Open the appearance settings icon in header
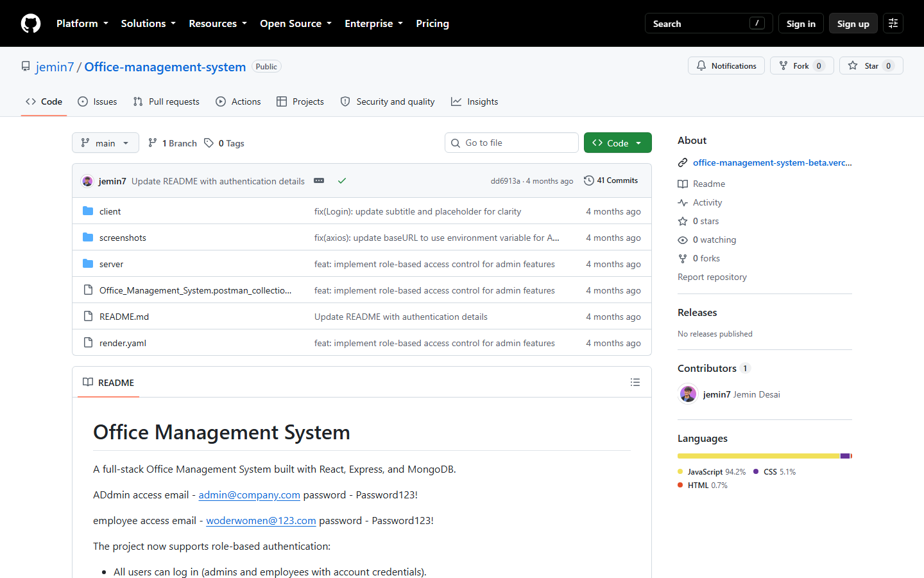Screen dimensions: 924x578 pos(893,24)
